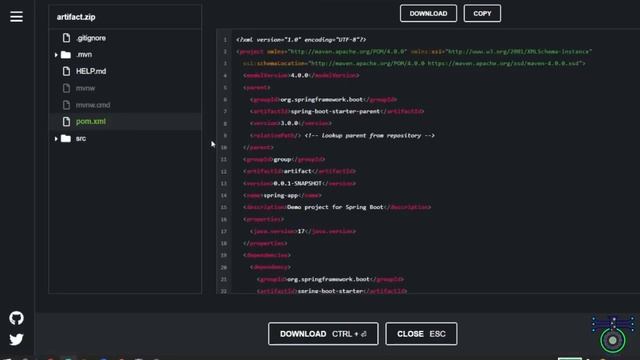
Task: Close the explorer with CLOSE ESC
Action: coord(421,334)
